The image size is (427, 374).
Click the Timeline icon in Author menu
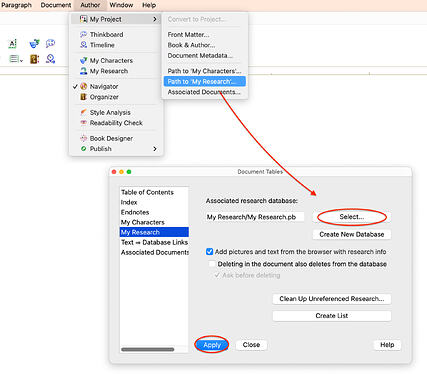click(84, 45)
